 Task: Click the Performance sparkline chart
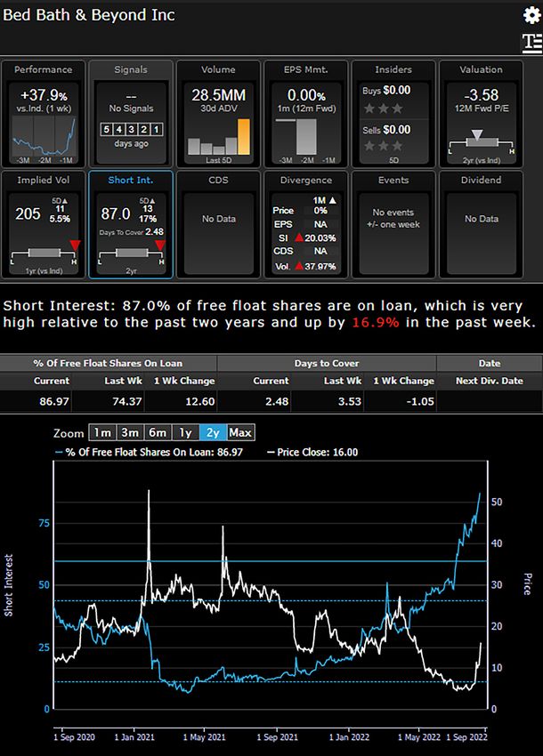pyautogui.click(x=44, y=137)
